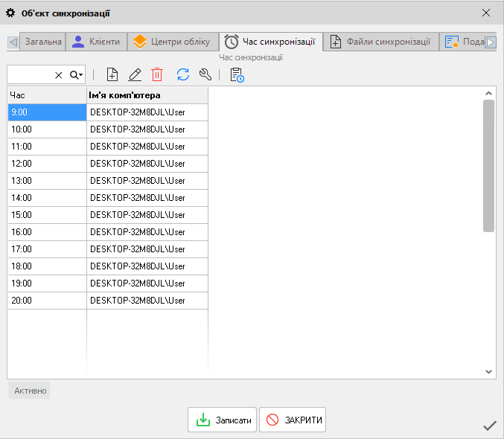Click the edit pencil icon
Image resolution: width=504 pixels, height=439 pixels.
(135, 74)
